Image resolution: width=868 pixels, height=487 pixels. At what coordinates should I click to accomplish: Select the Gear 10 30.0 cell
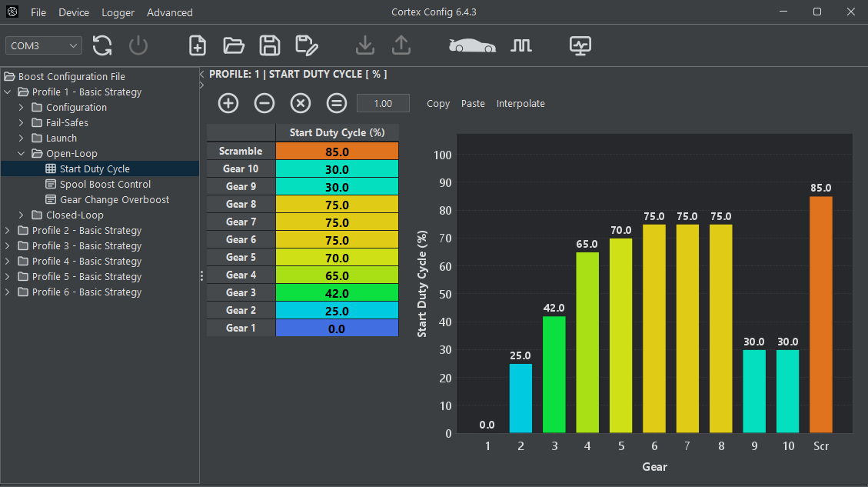[337, 169]
